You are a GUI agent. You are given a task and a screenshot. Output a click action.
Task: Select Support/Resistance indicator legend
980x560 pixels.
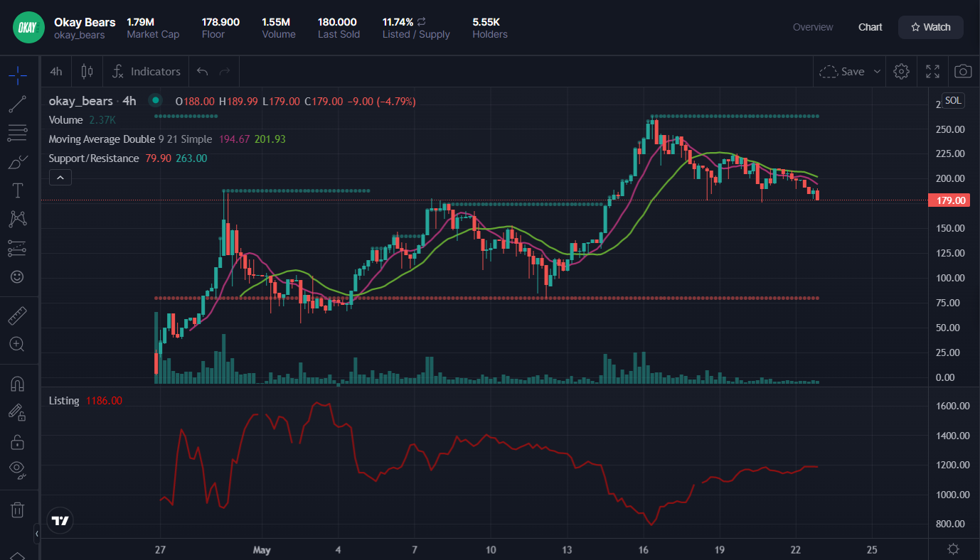[94, 158]
